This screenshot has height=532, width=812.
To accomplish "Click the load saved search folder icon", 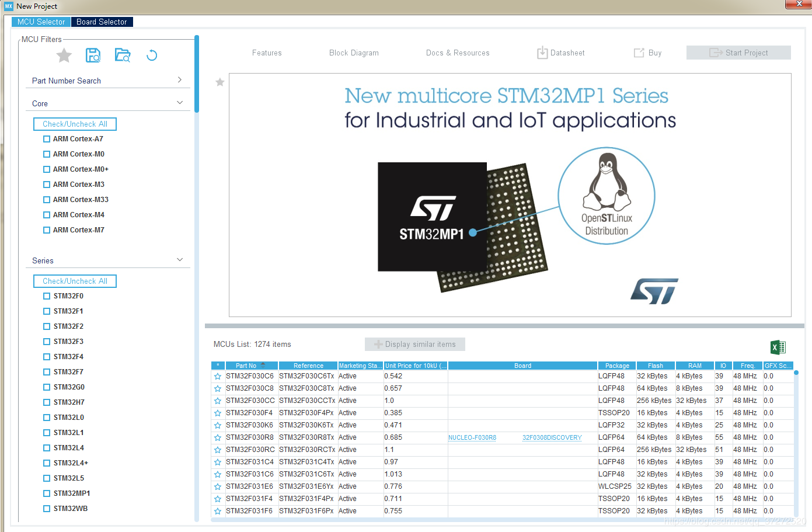I will pyautogui.click(x=123, y=55).
